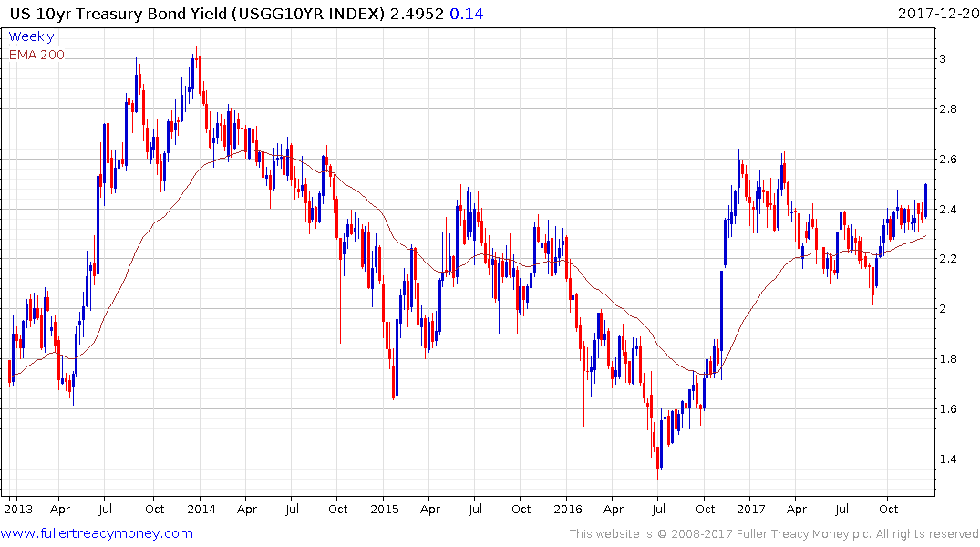Click the y-axis label '2.8'
This screenshot has width=980, height=547.
click(x=948, y=109)
